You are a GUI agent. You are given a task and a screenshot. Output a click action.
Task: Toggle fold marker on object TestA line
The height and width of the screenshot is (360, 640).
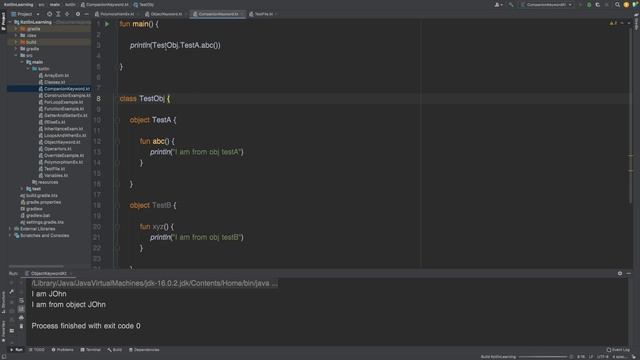[118, 120]
